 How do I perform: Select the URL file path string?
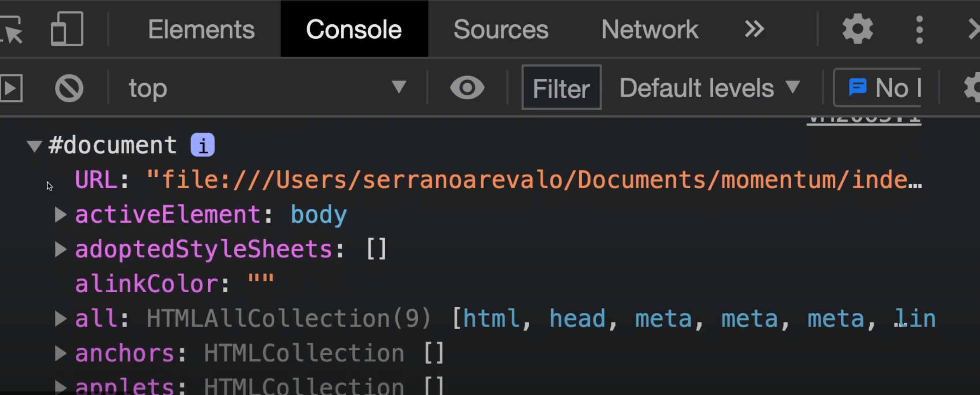pyautogui.click(x=534, y=180)
